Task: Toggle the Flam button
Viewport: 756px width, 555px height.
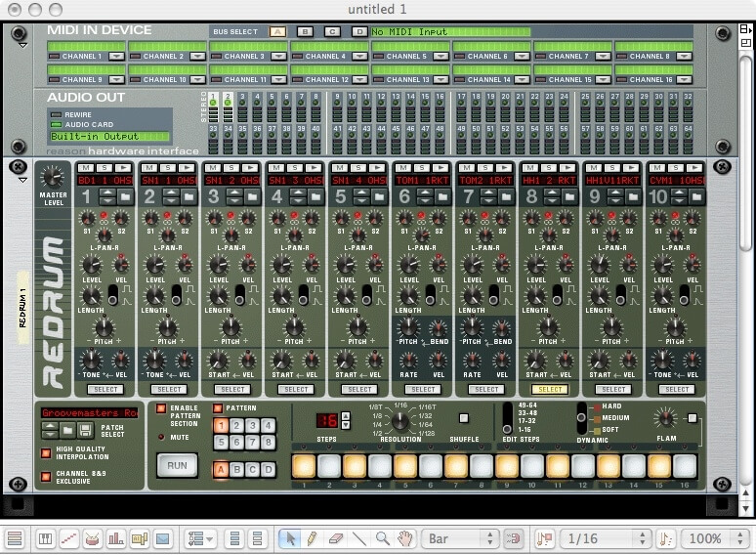Action: [x=693, y=418]
